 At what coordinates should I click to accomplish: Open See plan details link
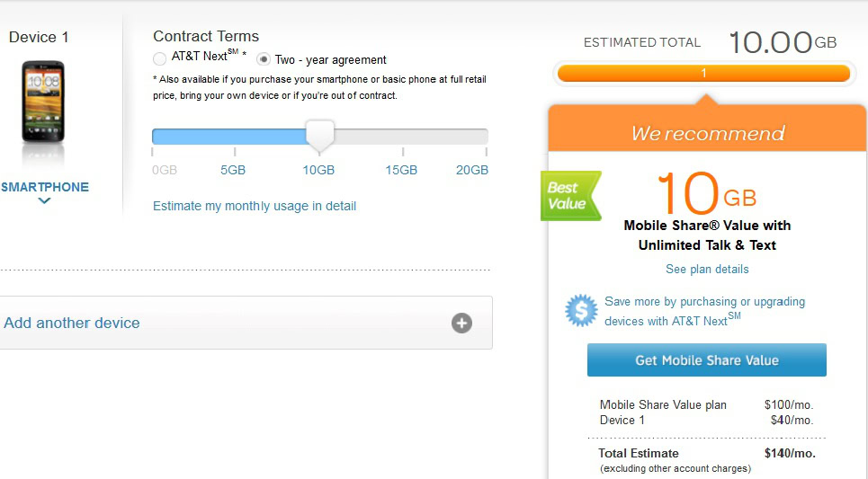[707, 270]
